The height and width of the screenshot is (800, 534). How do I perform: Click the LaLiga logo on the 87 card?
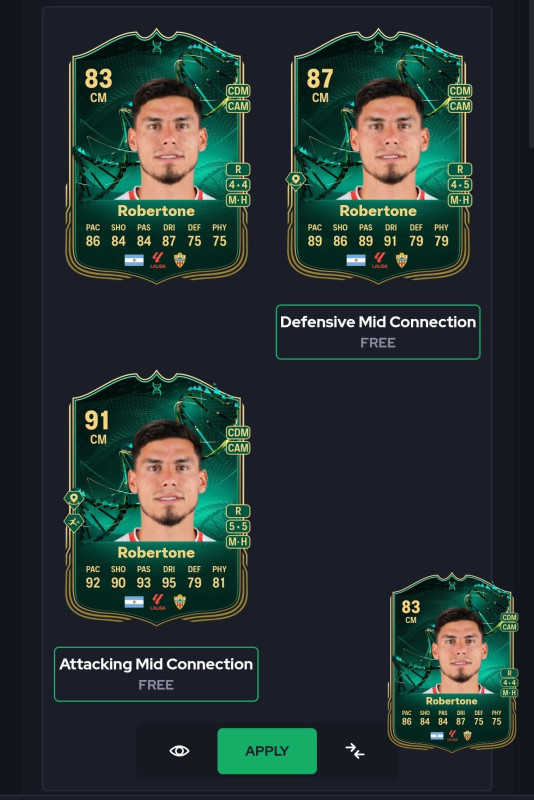[x=379, y=260]
